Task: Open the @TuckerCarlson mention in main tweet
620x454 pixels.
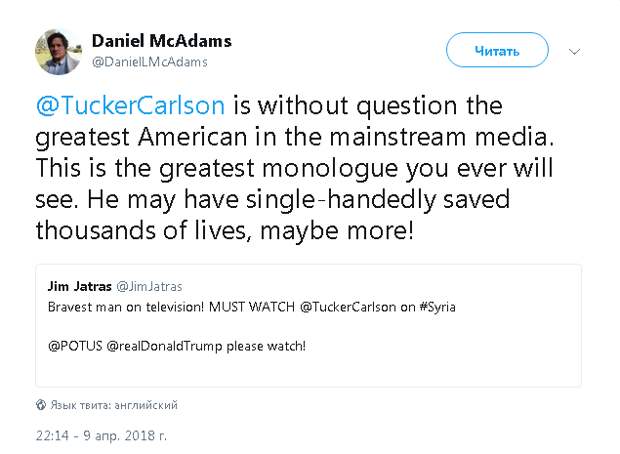Action: (x=138, y=105)
